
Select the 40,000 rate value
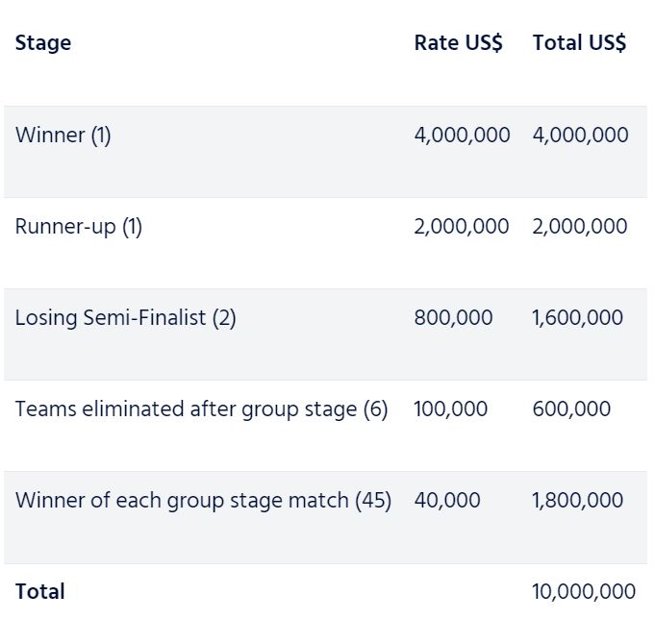coord(447,501)
